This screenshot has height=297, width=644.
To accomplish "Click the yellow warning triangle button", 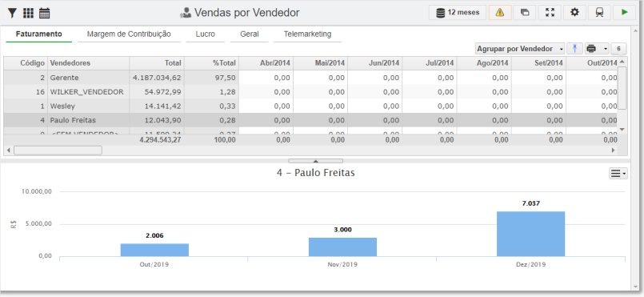I will point(500,12).
